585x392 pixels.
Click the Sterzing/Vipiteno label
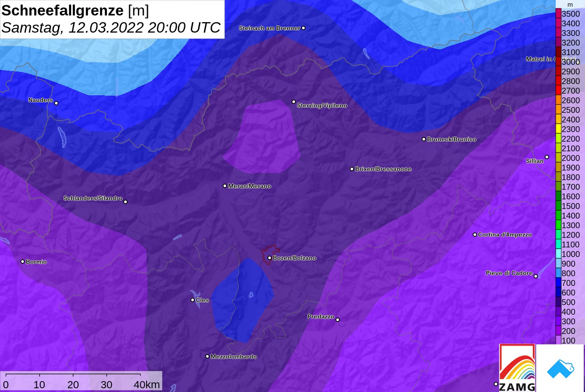322,105
